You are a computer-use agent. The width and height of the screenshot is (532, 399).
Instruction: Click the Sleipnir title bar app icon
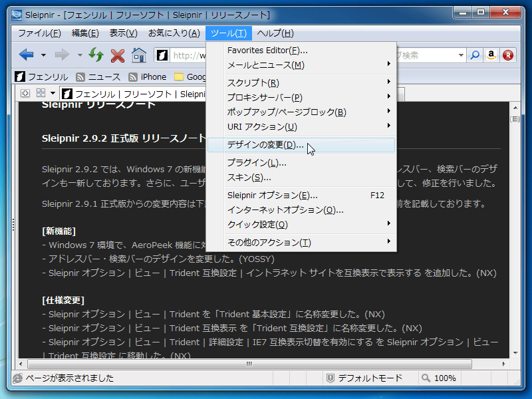pyautogui.click(x=17, y=15)
